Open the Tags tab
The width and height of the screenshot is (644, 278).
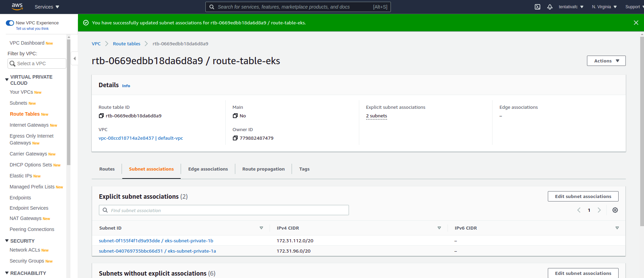click(x=304, y=169)
